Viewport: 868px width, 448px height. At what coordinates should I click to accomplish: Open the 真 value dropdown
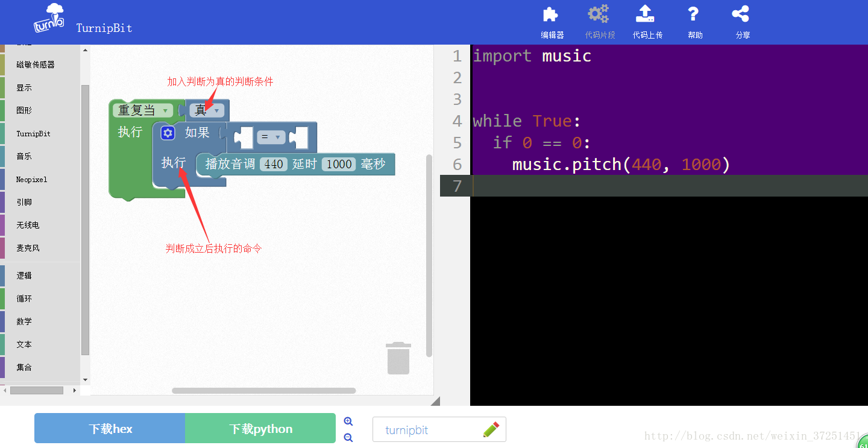point(207,110)
